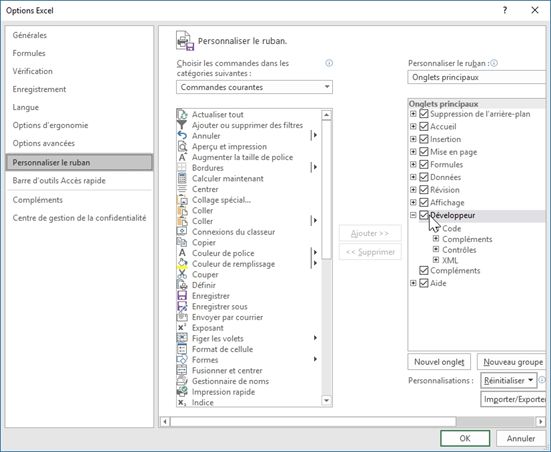Expand the Accueil tree node

click(x=413, y=127)
